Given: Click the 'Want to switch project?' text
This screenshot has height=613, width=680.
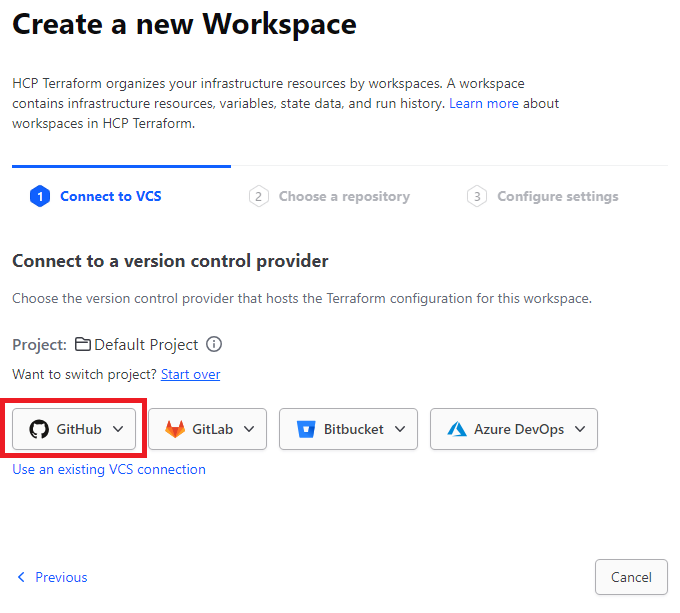Looking at the screenshot, I should click(x=84, y=374).
